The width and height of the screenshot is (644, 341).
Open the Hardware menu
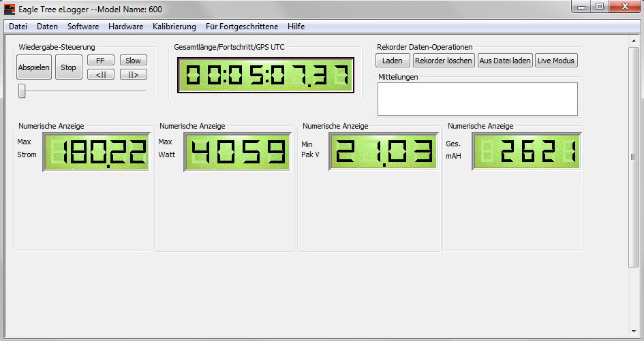click(x=125, y=27)
